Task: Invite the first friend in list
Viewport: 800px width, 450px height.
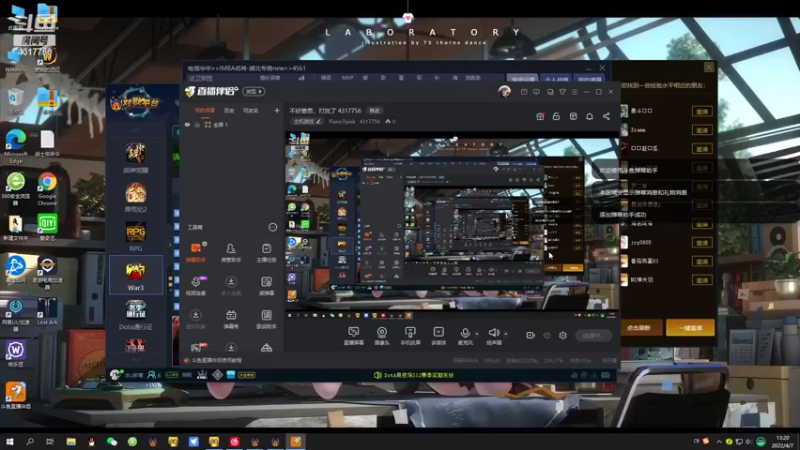Action: (702, 111)
